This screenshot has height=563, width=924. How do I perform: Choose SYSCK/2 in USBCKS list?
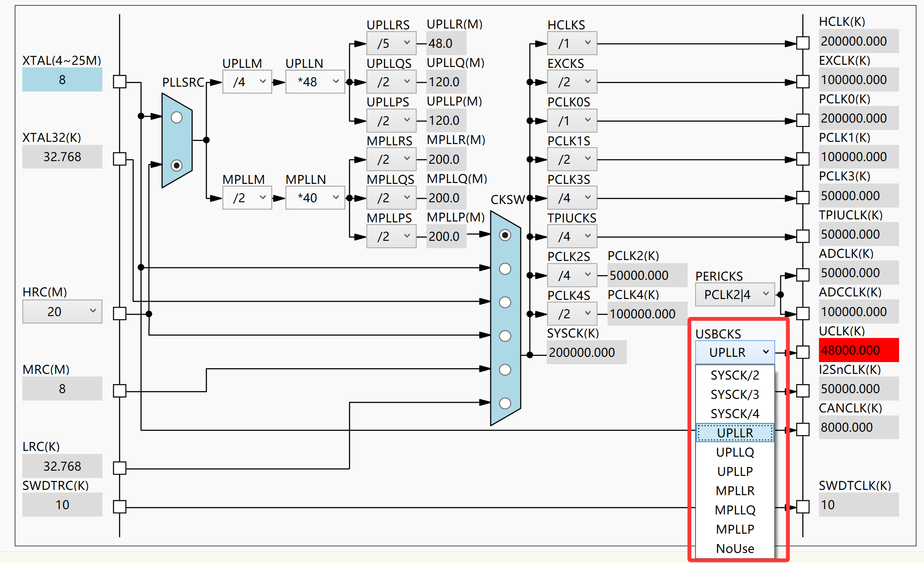[734, 375]
